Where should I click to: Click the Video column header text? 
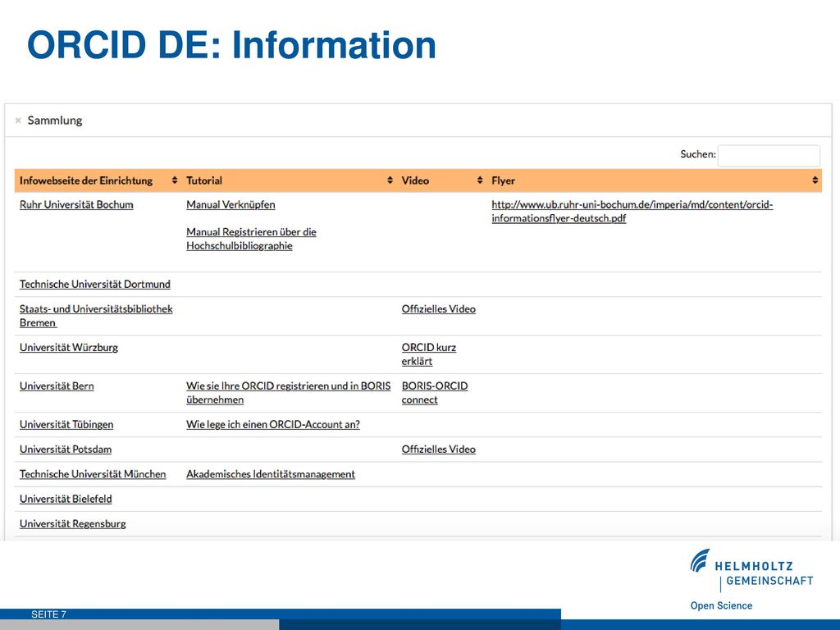(415, 180)
